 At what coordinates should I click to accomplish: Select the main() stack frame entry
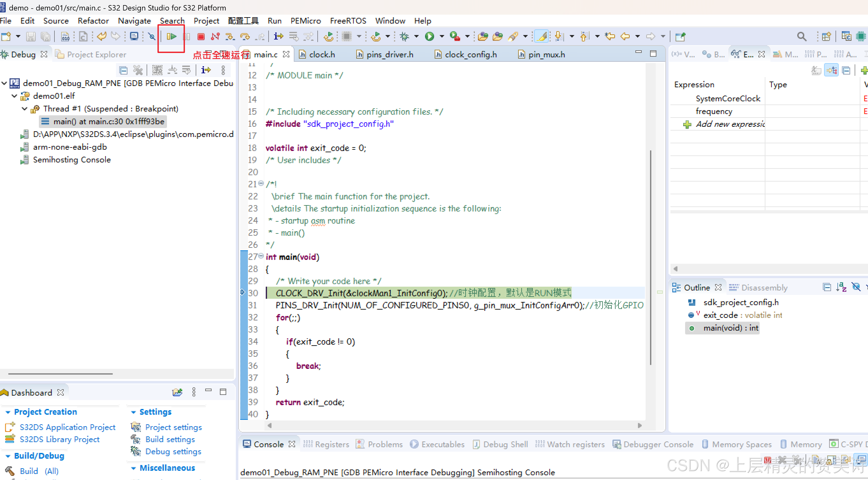pyautogui.click(x=108, y=122)
